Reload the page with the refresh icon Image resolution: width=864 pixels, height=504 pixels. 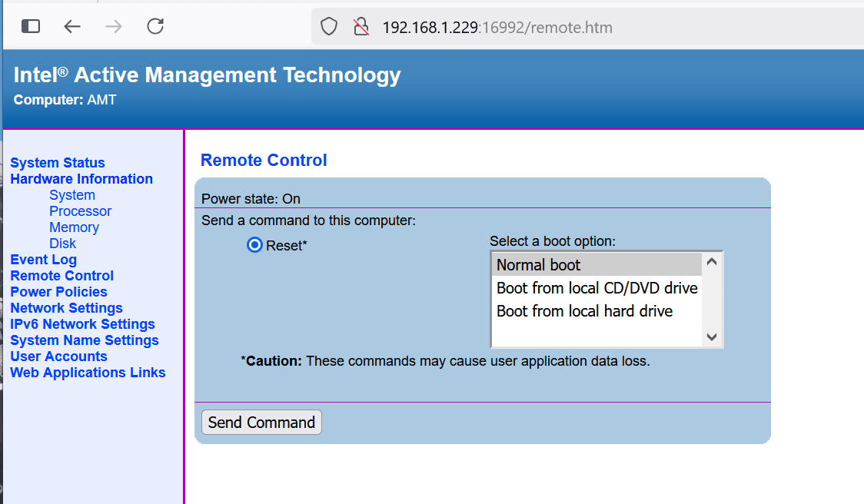coord(155,26)
